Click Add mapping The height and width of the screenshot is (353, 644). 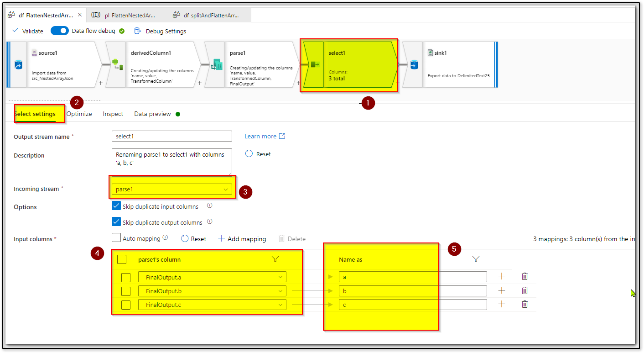242,238
